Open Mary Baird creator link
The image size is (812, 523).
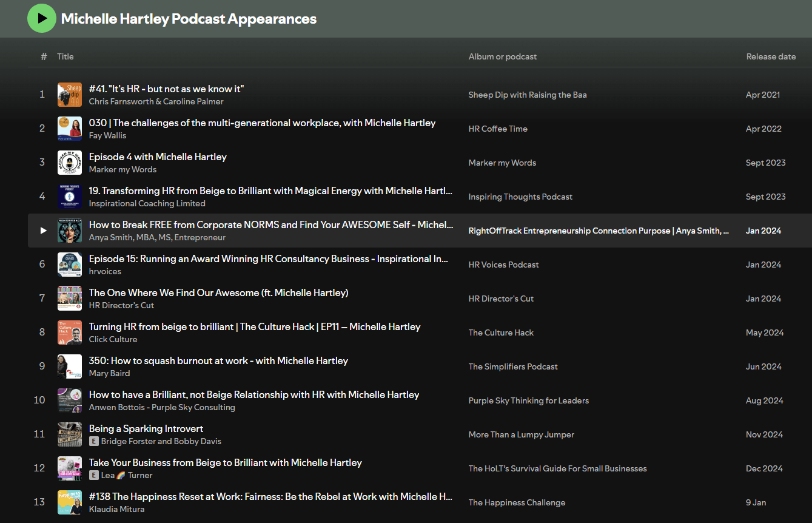pos(109,373)
